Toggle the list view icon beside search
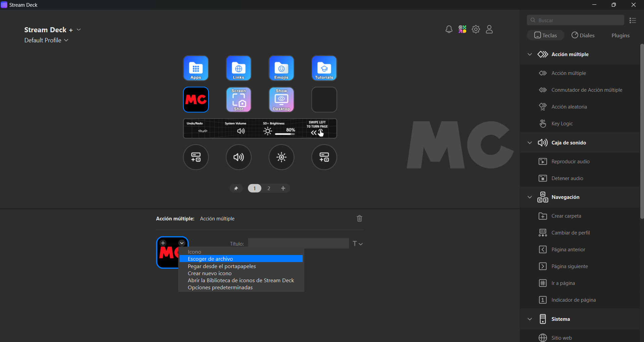This screenshot has height=342, width=644. pyautogui.click(x=633, y=20)
